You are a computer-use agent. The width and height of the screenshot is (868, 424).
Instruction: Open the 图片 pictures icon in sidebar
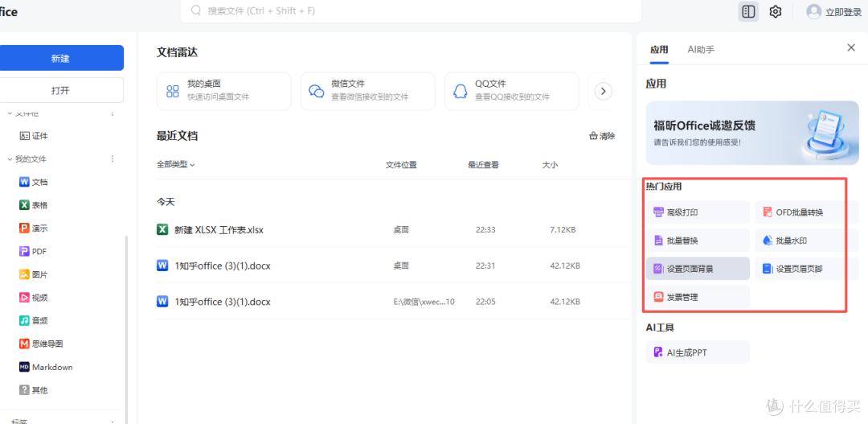click(24, 274)
